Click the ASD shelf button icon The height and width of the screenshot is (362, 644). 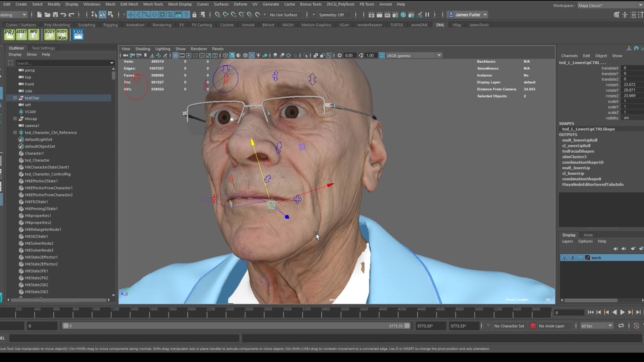(78, 35)
